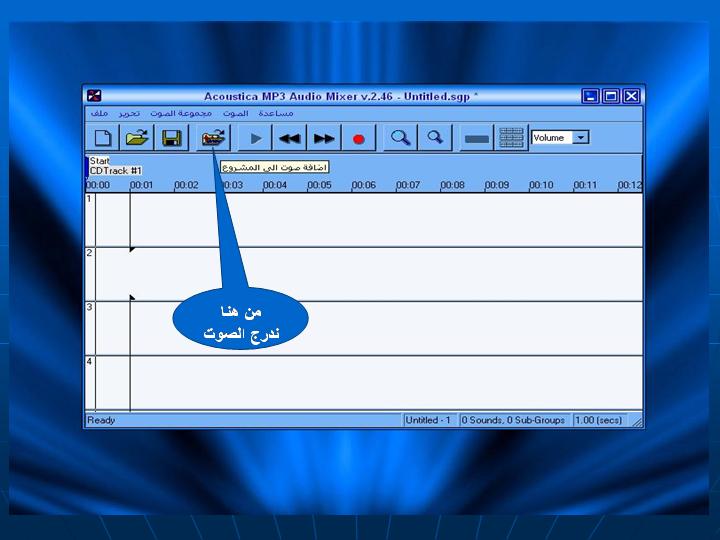Click the 00:08 mark on the time ruler
The height and width of the screenshot is (540, 720).
(452, 185)
